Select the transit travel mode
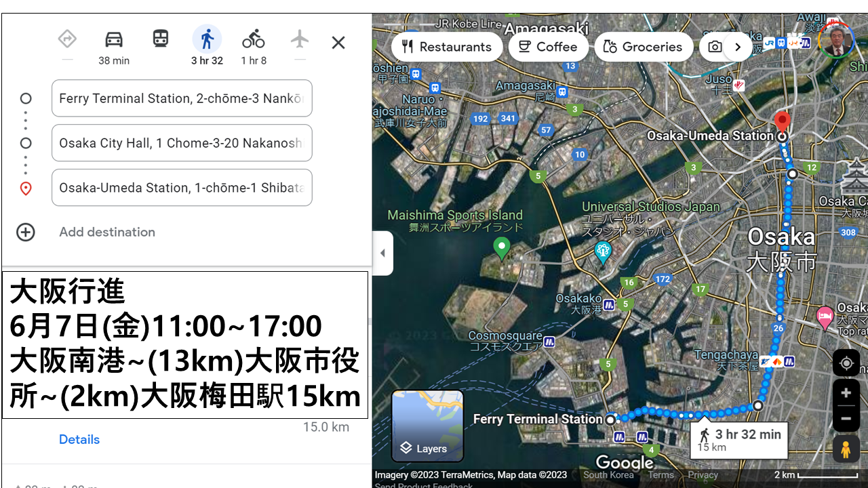 (x=160, y=39)
